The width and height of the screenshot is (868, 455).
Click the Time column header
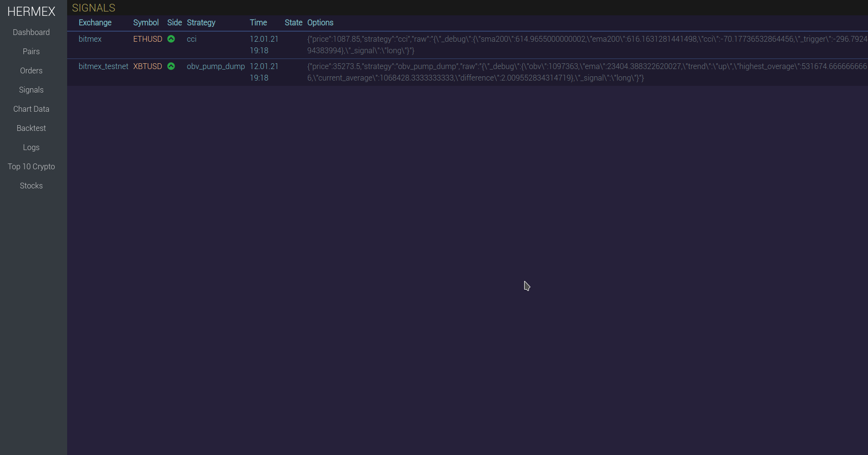click(258, 23)
